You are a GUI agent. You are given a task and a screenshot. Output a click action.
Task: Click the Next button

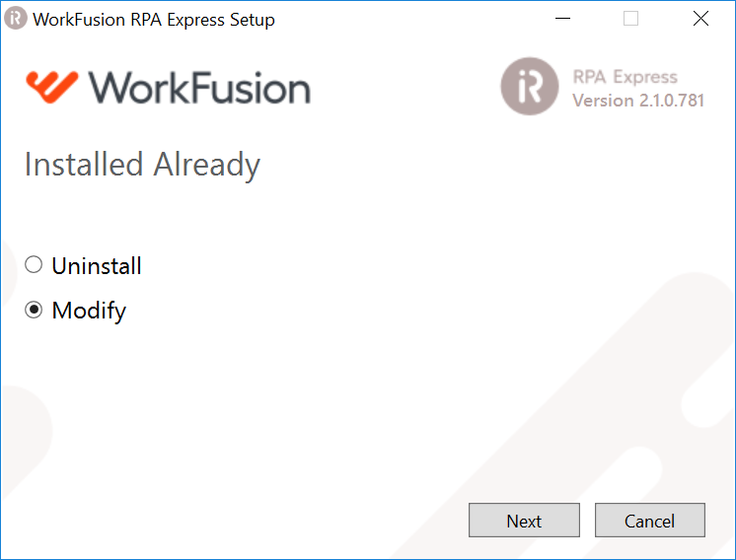[x=524, y=521]
